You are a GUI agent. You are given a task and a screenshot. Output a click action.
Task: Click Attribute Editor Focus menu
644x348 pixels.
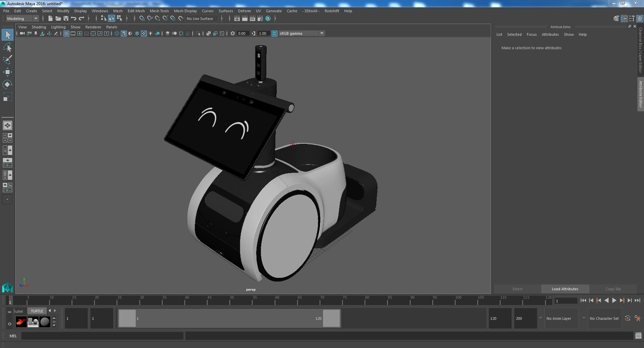pyautogui.click(x=532, y=35)
